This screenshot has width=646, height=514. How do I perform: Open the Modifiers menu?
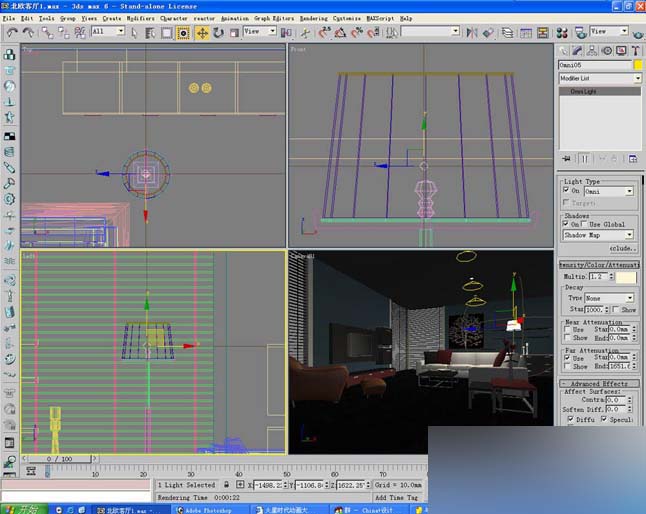(139, 18)
